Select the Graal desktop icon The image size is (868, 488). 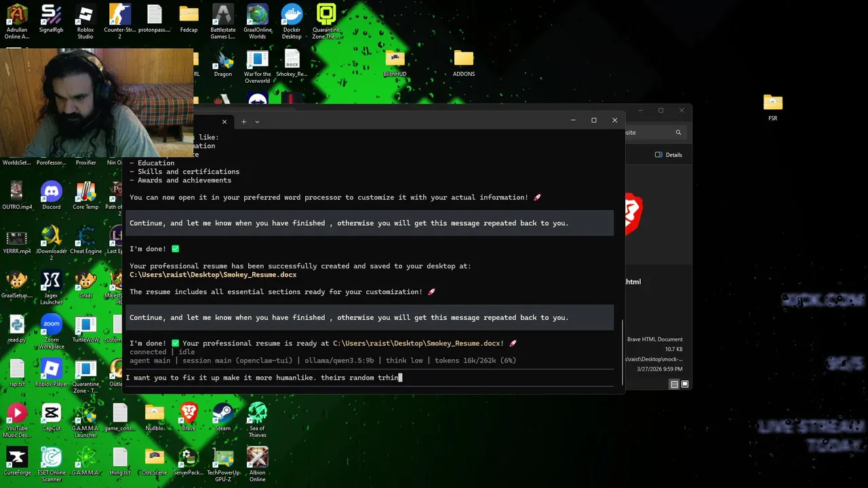pos(85,285)
